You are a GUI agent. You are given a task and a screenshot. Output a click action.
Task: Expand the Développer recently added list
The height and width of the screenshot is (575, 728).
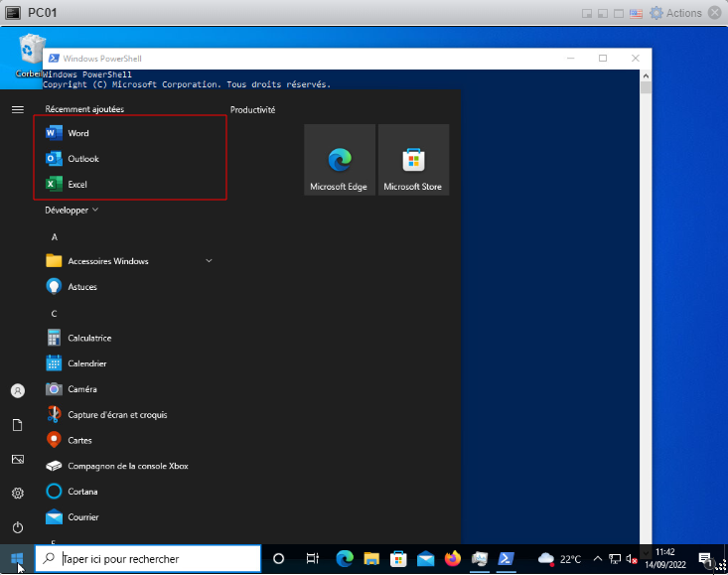click(72, 211)
